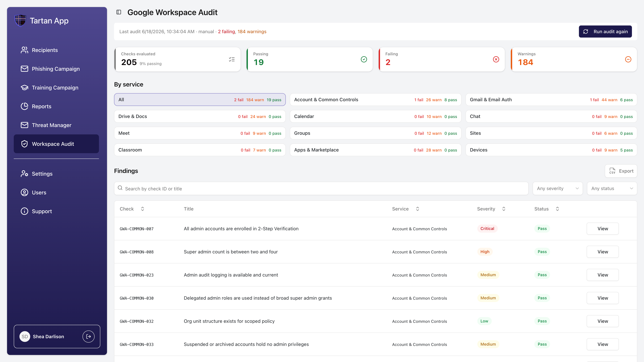
Task: View details for GWA-COMMON-008
Action: [x=603, y=252]
